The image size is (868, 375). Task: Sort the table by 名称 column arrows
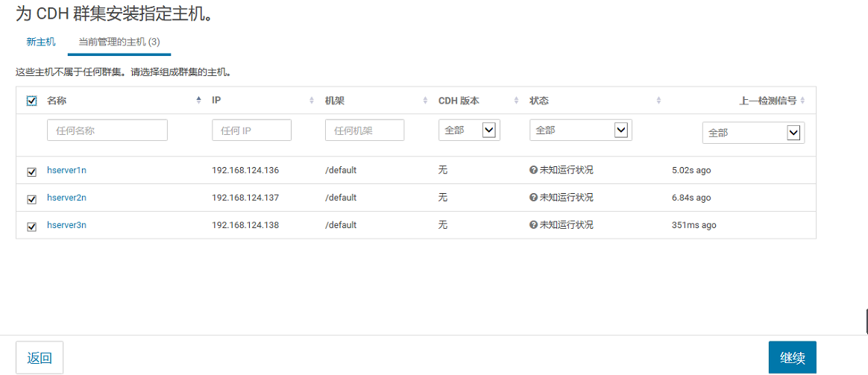[x=199, y=101]
